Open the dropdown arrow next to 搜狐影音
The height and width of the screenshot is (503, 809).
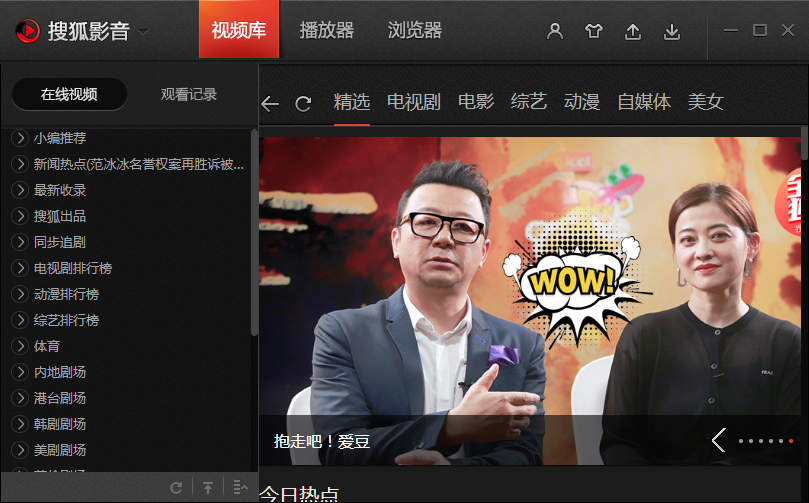coord(143,32)
